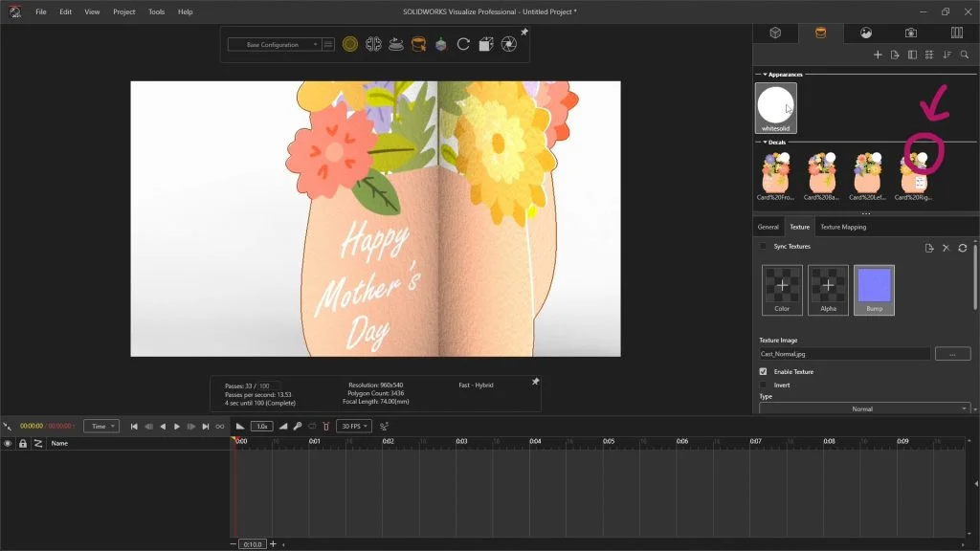Open the Scenes palette tab icon
The image size is (980, 551).
click(865, 33)
